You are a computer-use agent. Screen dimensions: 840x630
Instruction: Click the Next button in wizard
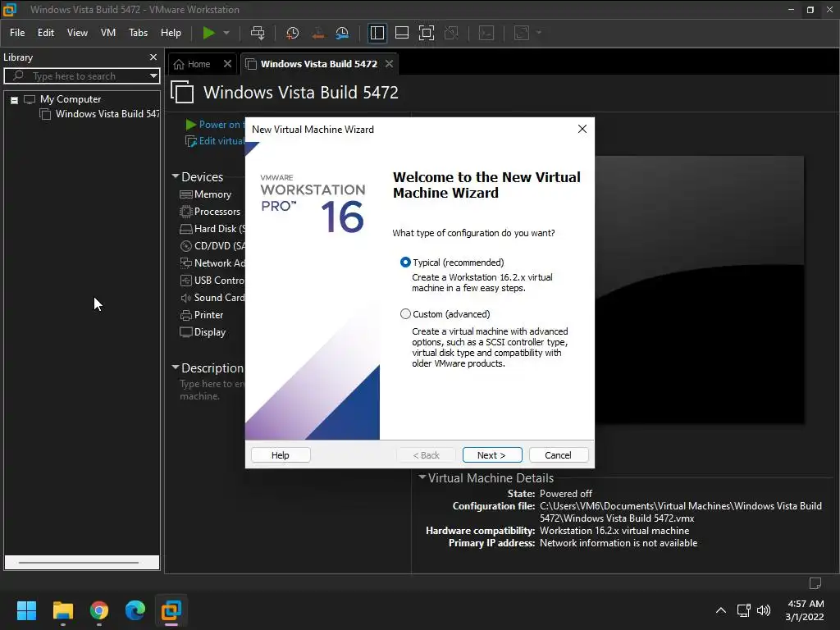tap(492, 454)
